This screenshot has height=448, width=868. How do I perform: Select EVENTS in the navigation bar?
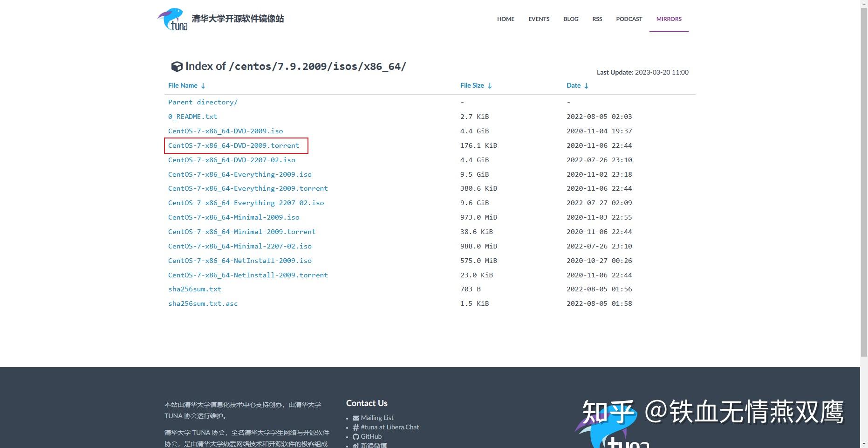click(539, 19)
